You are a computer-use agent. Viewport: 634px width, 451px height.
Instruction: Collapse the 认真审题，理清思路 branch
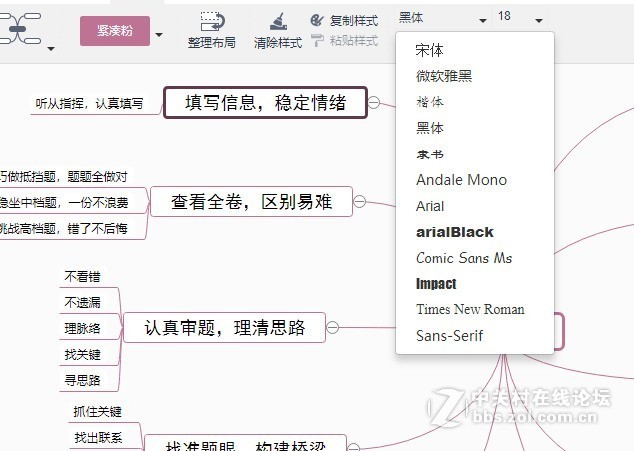(x=332, y=328)
